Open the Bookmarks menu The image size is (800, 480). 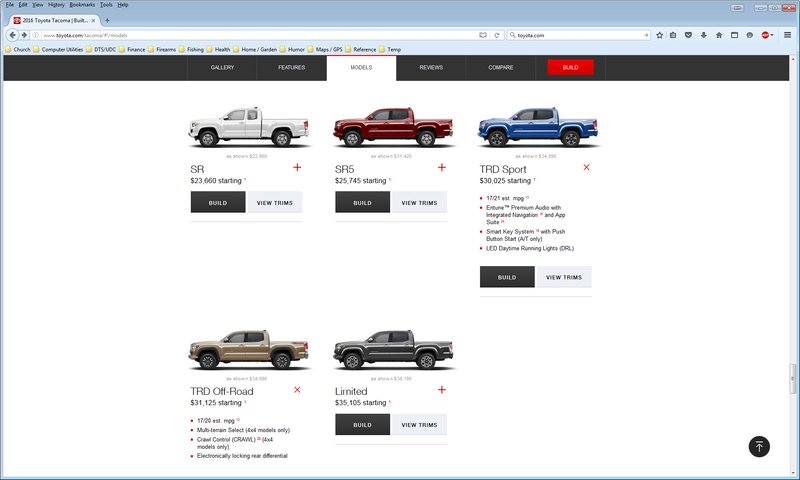(x=82, y=5)
